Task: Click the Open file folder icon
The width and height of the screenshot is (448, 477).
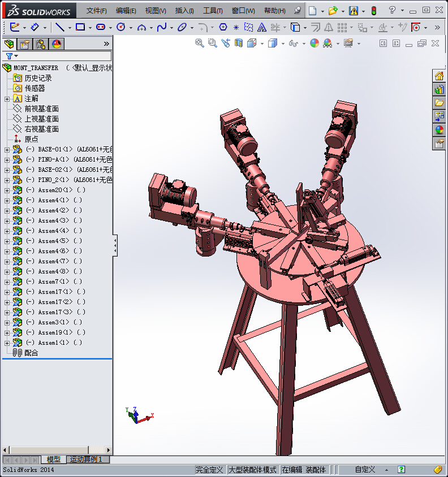Action: click(x=333, y=11)
